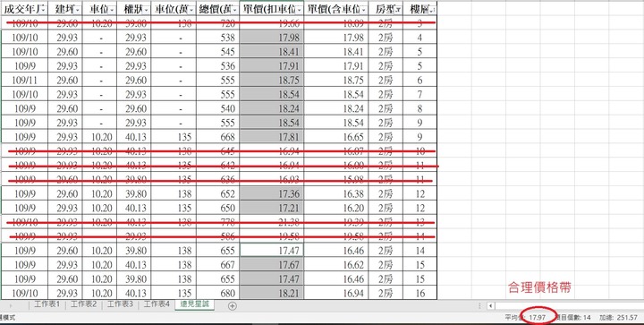Switch to the 工作表2 sheet tab
This screenshot has width=644, height=325.
(84, 304)
